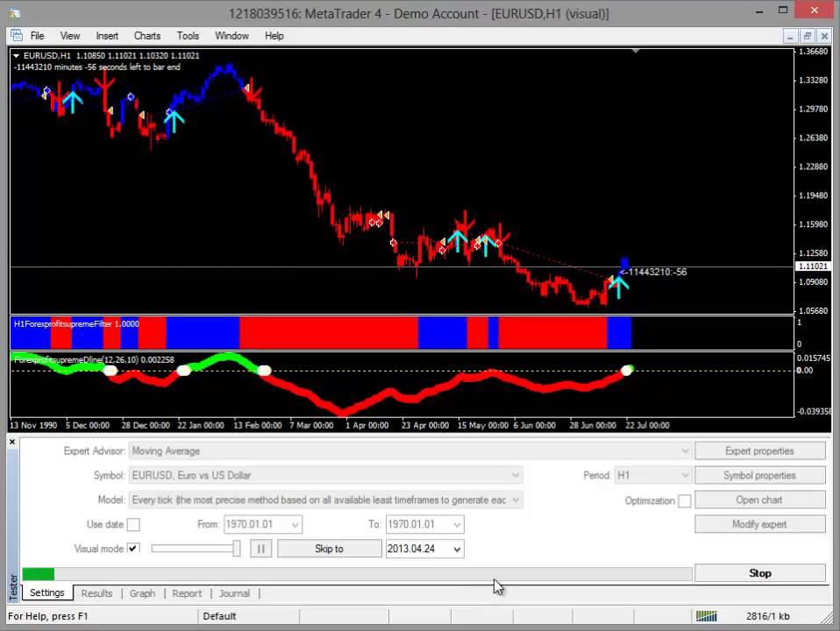Screen dimensions: 840x631
Task: Open the Insert menu
Action: click(107, 36)
